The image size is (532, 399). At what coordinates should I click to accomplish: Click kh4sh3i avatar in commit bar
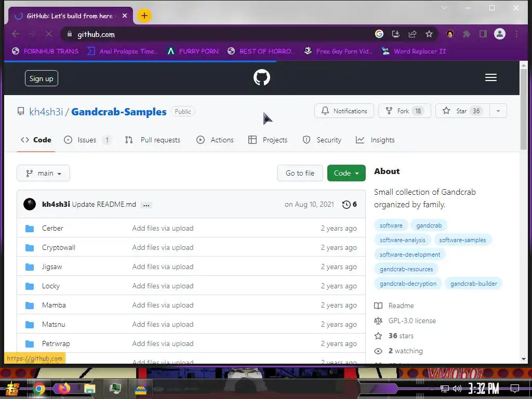click(30, 204)
